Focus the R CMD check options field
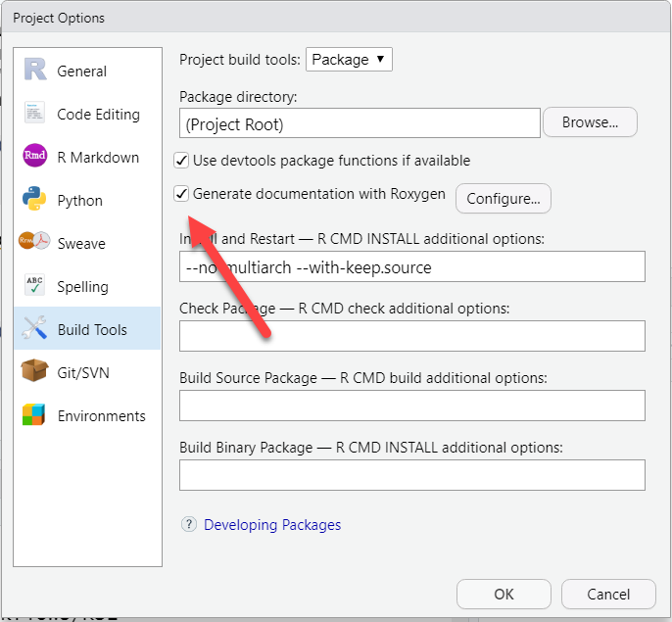 (411, 336)
